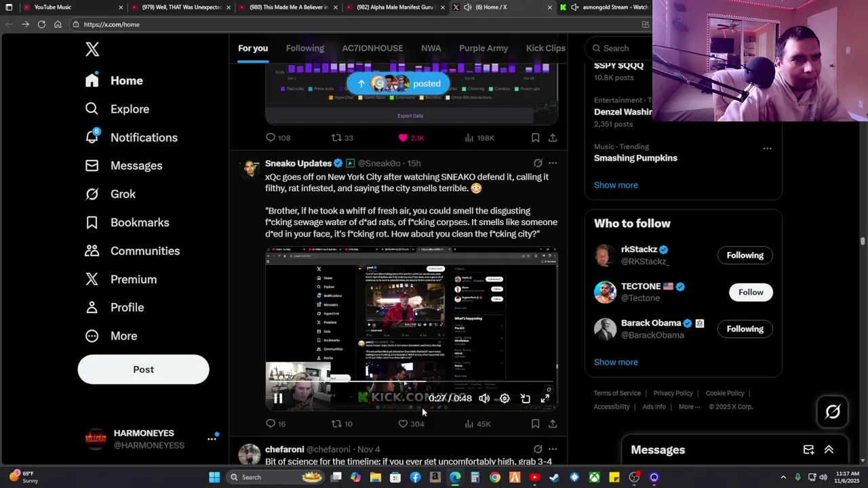
Task: Open Steam from the taskbar
Action: point(554,477)
